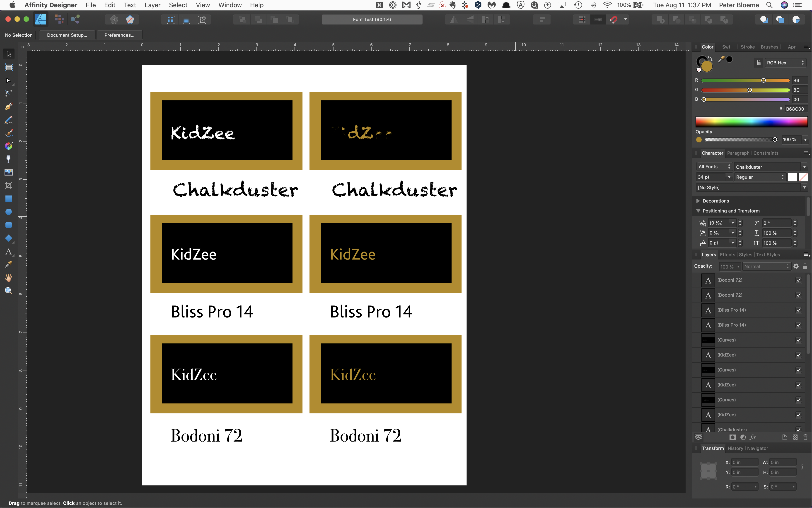This screenshot has height=508, width=812.
Task: Hide the second Bliss Pro 14 layer
Action: coord(799,325)
